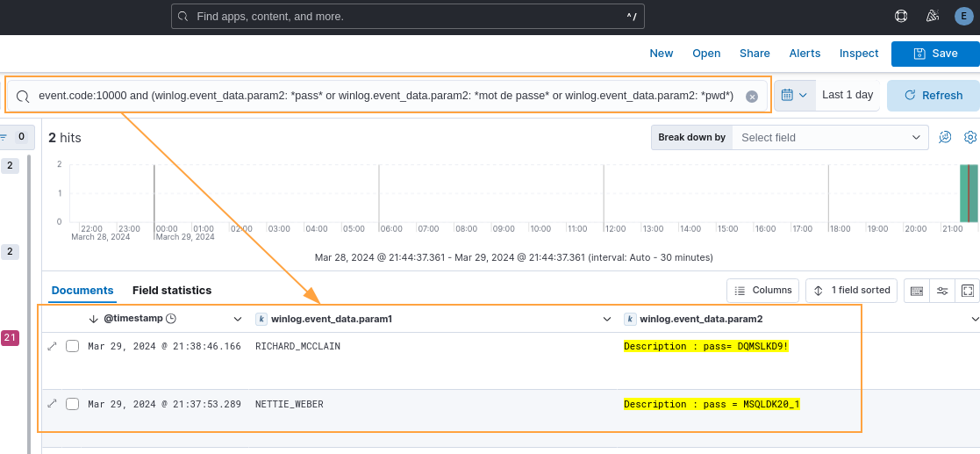Show keyboard shortcuts for the table
980x454 pixels.
[x=917, y=291]
